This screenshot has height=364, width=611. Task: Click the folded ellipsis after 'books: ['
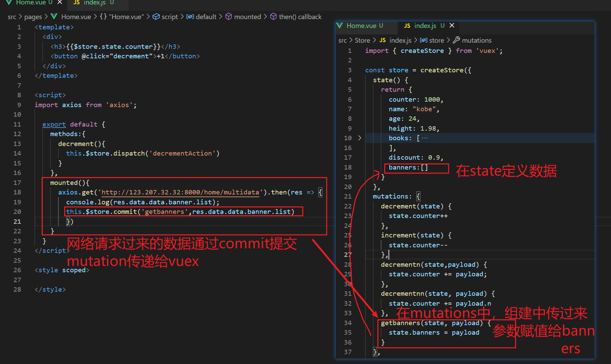tap(425, 138)
